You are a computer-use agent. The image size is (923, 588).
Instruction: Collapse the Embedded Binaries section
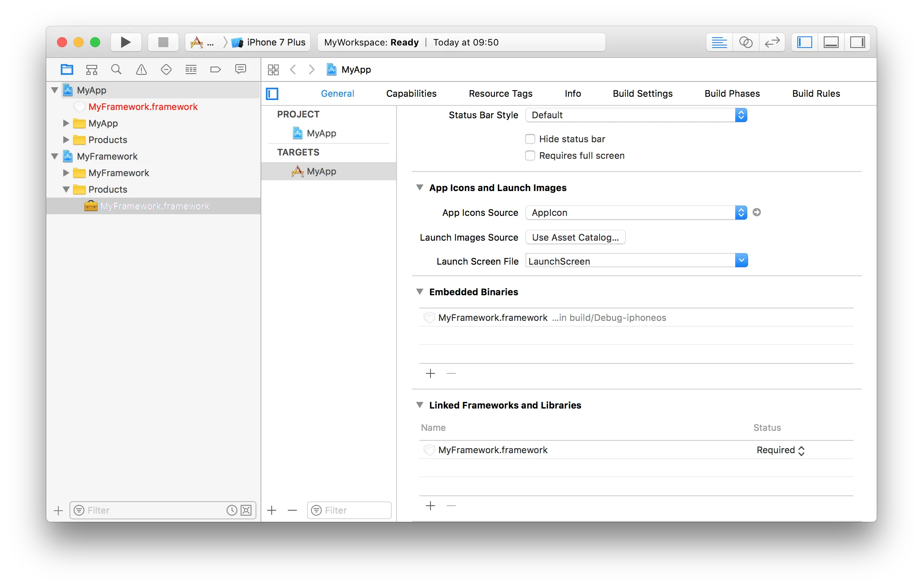[420, 292]
